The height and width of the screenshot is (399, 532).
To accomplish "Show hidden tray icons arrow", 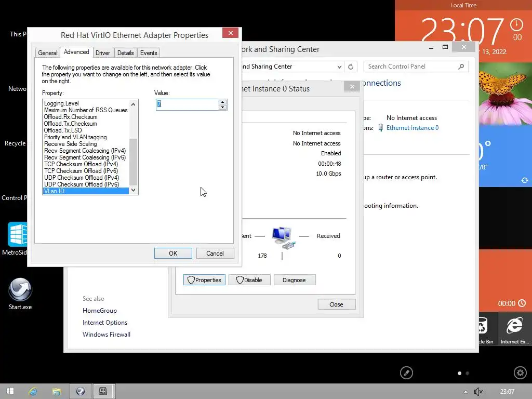I will 465,392.
